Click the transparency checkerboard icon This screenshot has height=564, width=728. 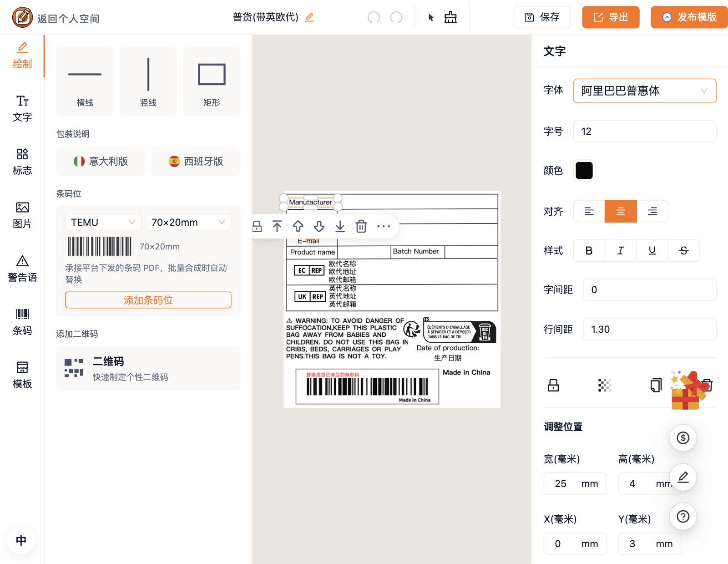coord(605,386)
